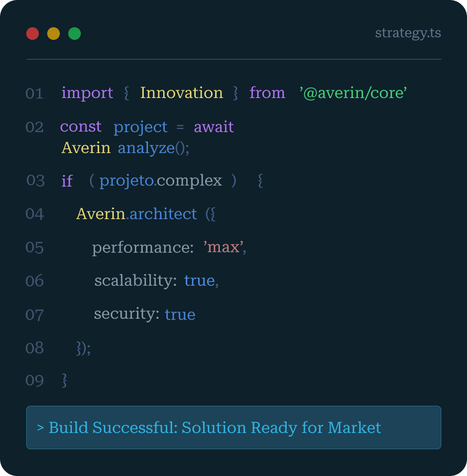Screen dimensions: 467x476
Task: Click the import keyword
Action: (87, 93)
